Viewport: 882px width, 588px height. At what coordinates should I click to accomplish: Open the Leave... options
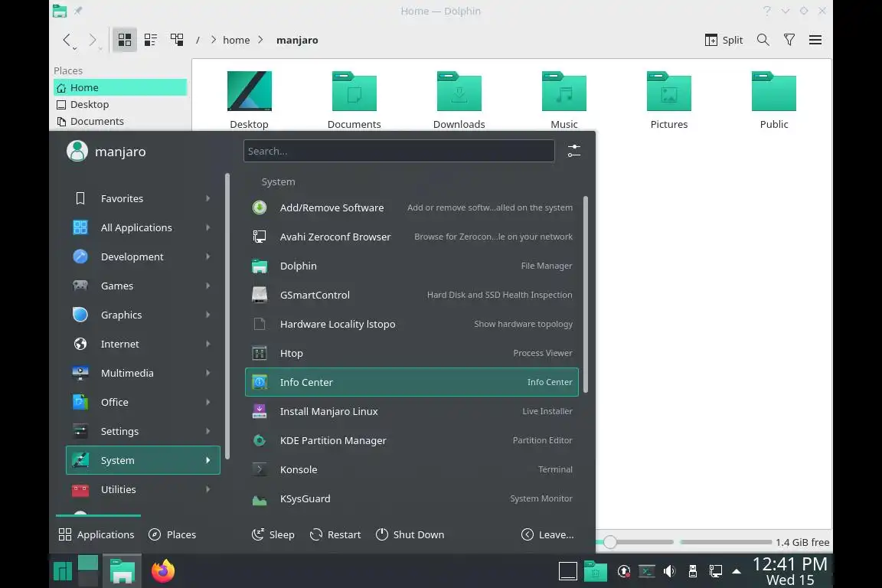[x=547, y=534]
